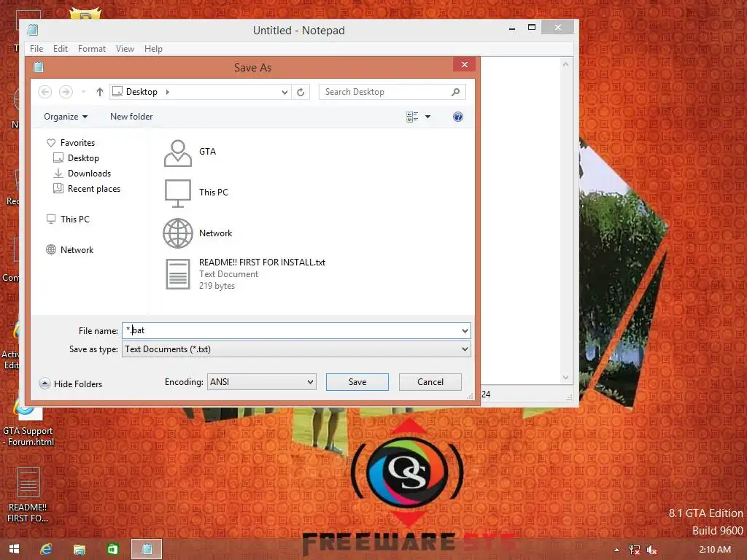Image resolution: width=747 pixels, height=560 pixels.
Task: Collapse with Hide Folders button
Action: click(71, 384)
